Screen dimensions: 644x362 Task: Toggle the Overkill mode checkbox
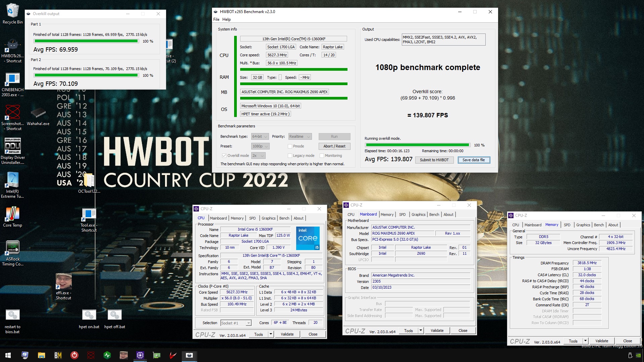224,156
